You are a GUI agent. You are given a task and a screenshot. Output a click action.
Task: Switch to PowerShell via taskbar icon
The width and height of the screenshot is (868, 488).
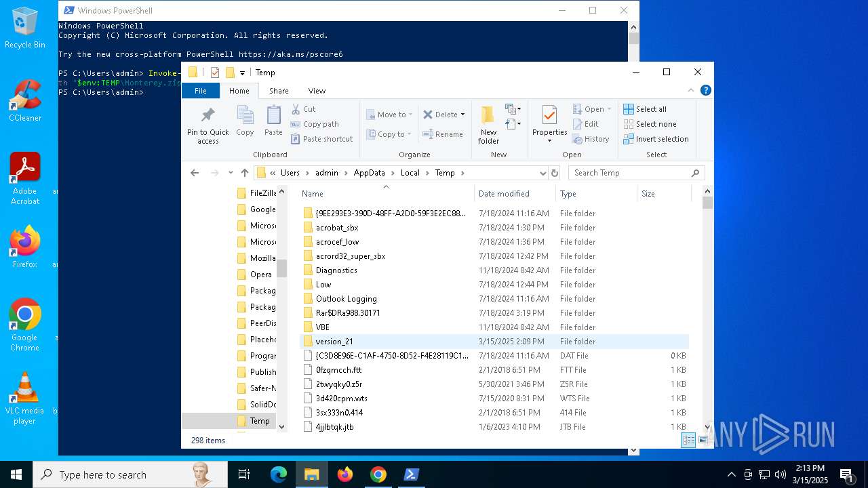pos(412,474)
